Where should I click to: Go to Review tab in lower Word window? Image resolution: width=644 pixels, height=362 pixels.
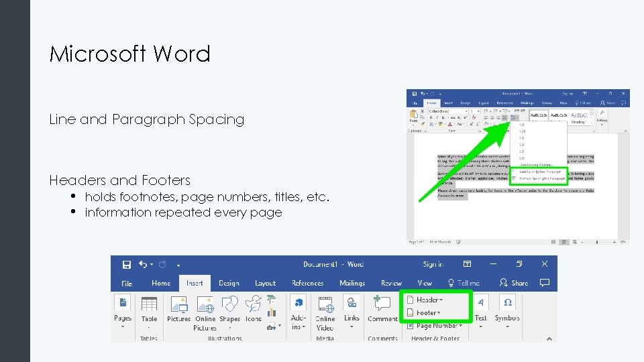click(391, 283)
